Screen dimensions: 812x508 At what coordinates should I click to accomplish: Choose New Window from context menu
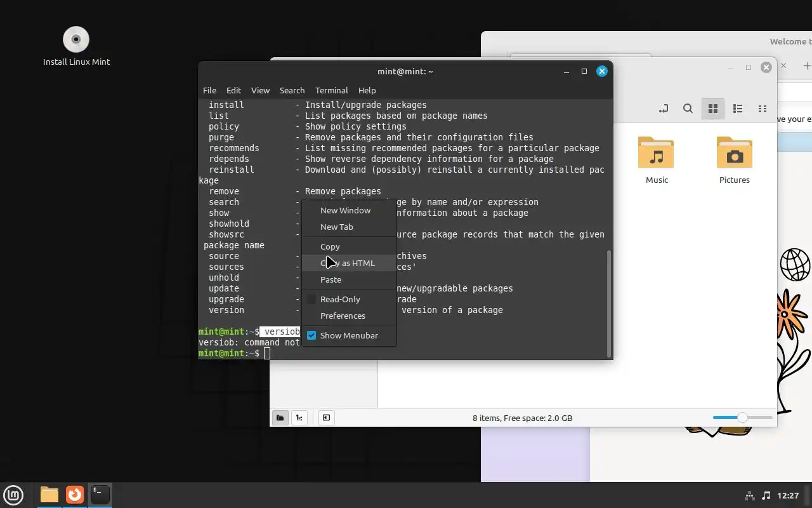349,210
